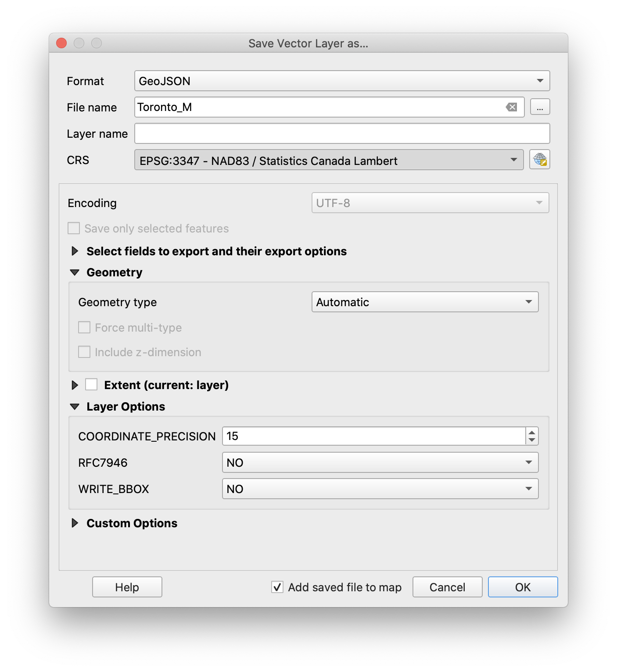617x672 pixels.
Task: Open the CRS selector globe icon
Action: (x=539, y=160)
